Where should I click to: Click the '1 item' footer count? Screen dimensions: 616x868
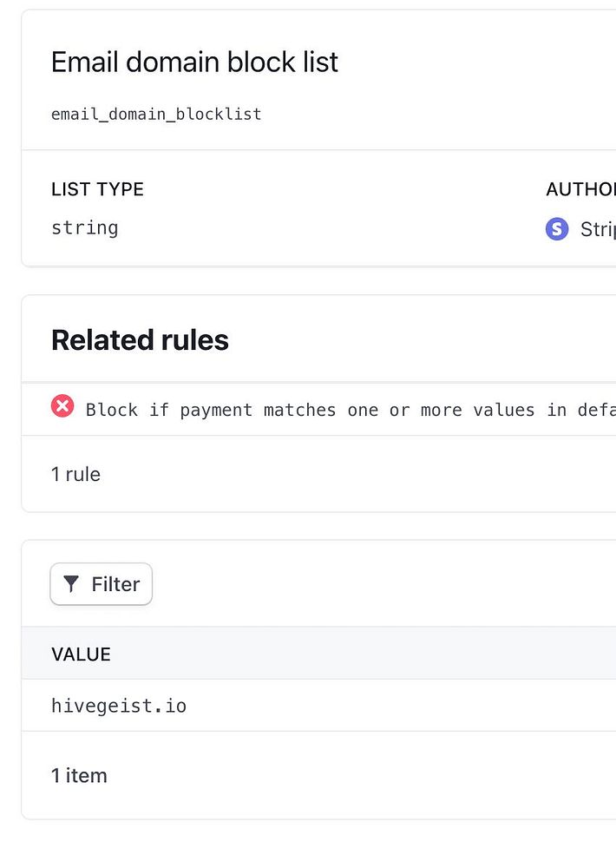coord(79,775)
